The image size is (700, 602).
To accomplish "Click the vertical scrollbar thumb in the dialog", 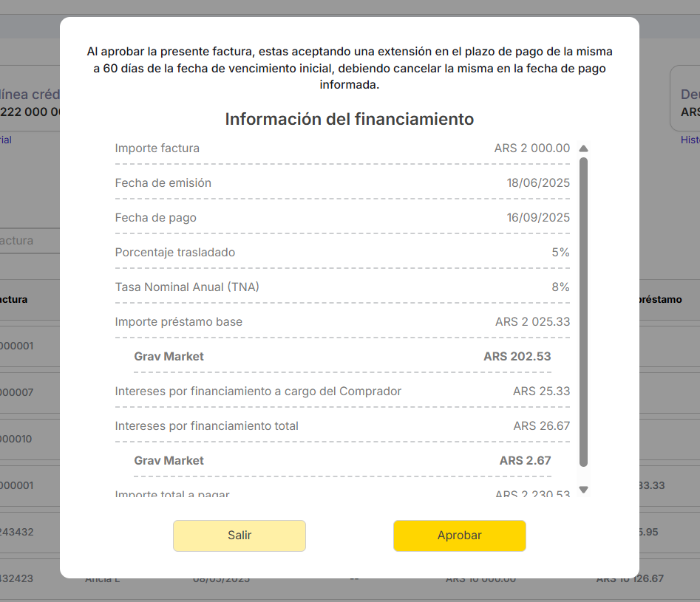I will click(583, 310).
